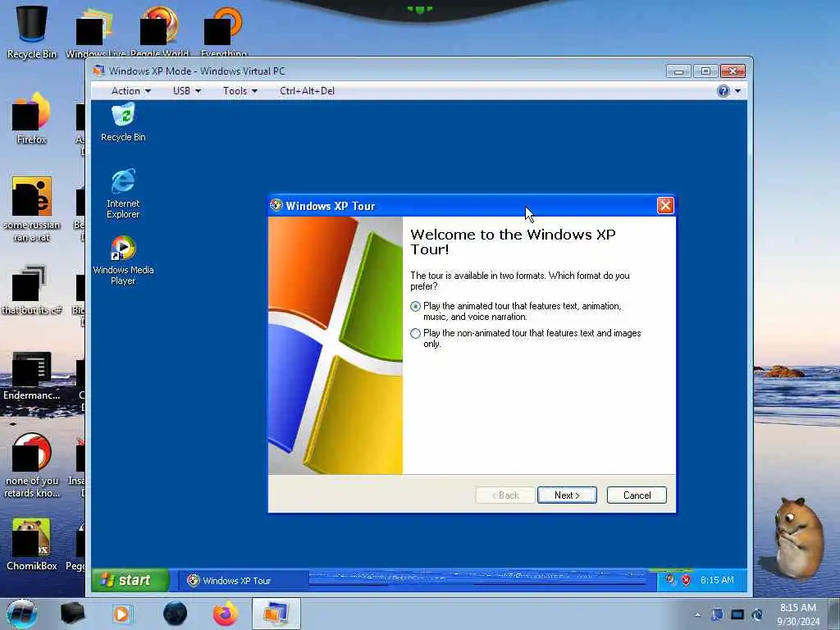Open Windows Media Player shortcut in XP

point(123,260)
